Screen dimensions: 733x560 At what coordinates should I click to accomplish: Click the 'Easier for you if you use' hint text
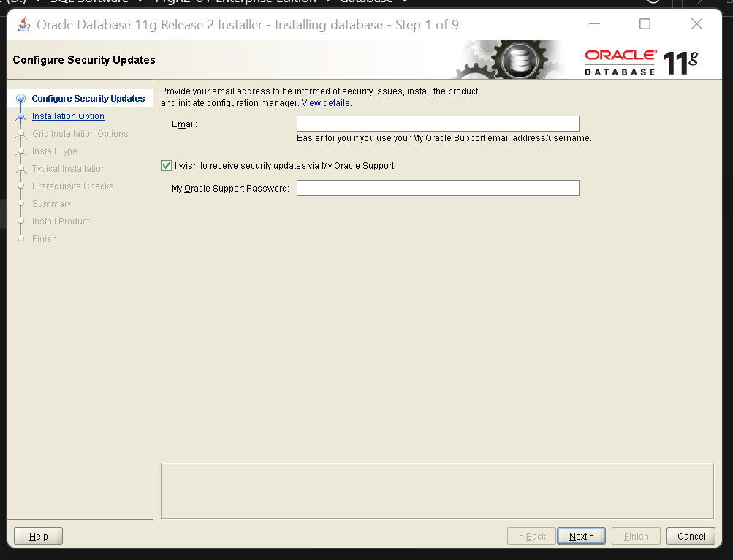(x=444, y=138)
